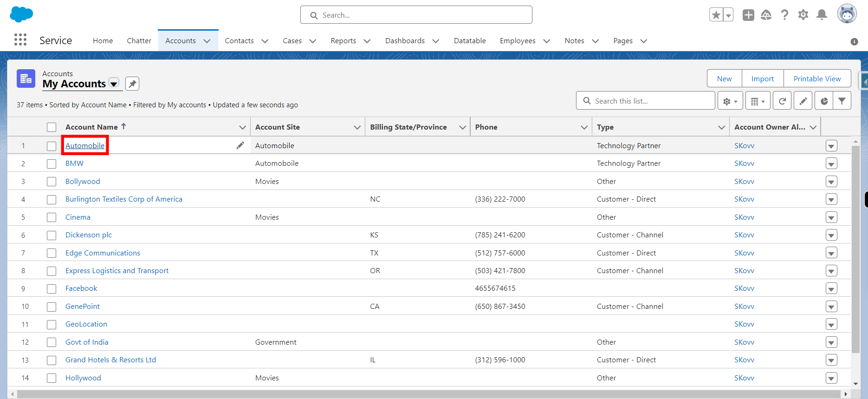868x399 pixels.
Task: Open the Billing State/Province column menu
Action: point(462,127)
